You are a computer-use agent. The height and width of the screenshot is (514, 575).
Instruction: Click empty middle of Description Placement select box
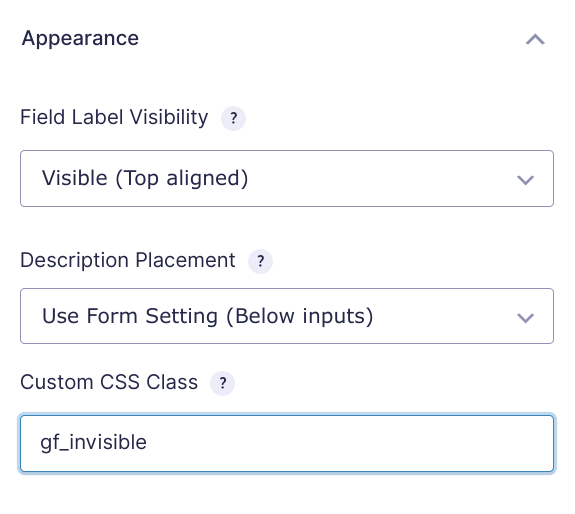[444, 316]
